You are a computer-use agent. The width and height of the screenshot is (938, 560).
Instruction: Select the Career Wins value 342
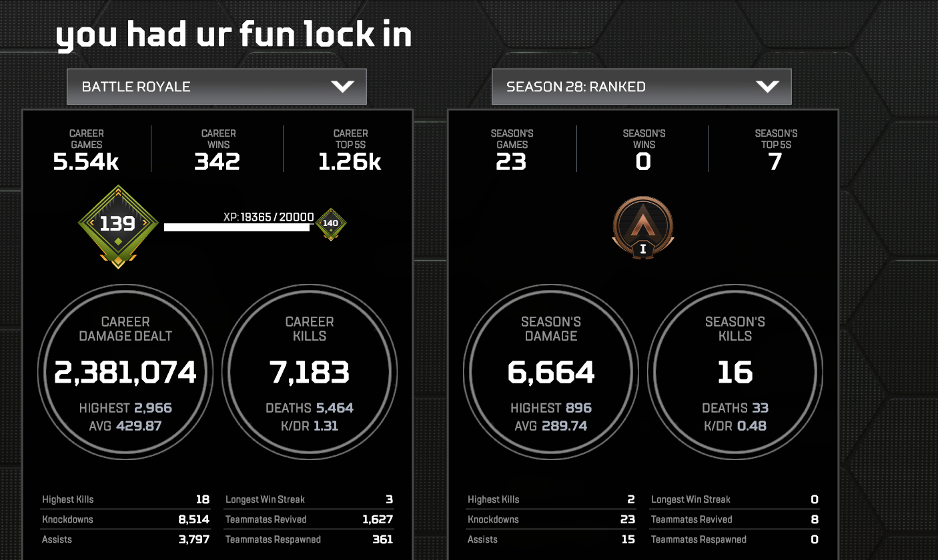[217, 162]
